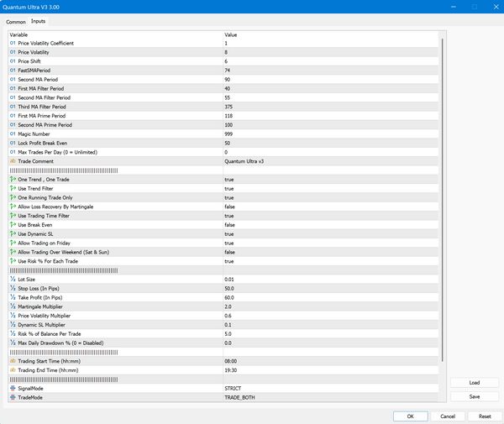Click the string icon beside Trade Comment
Screen dimensions: 504x424
[13, 161]
